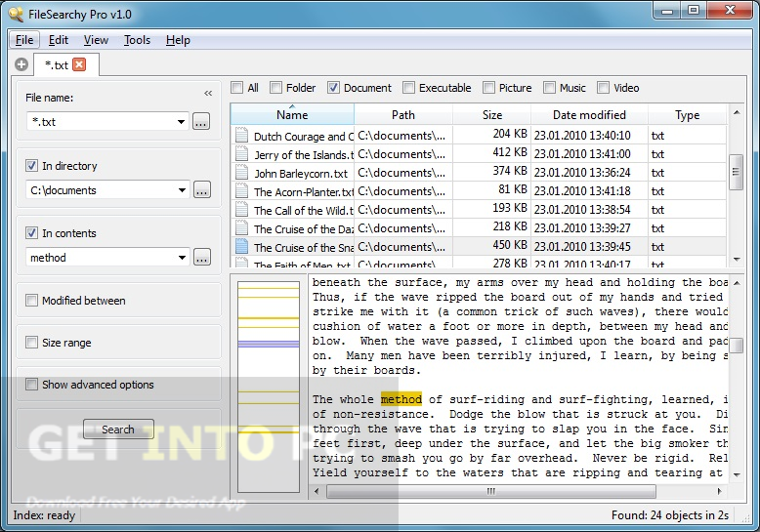Click file icon for The Acorn-Planter.txt
Image resolution: width=760 pixels, height=532 pixels.
[x=241, y=191]
